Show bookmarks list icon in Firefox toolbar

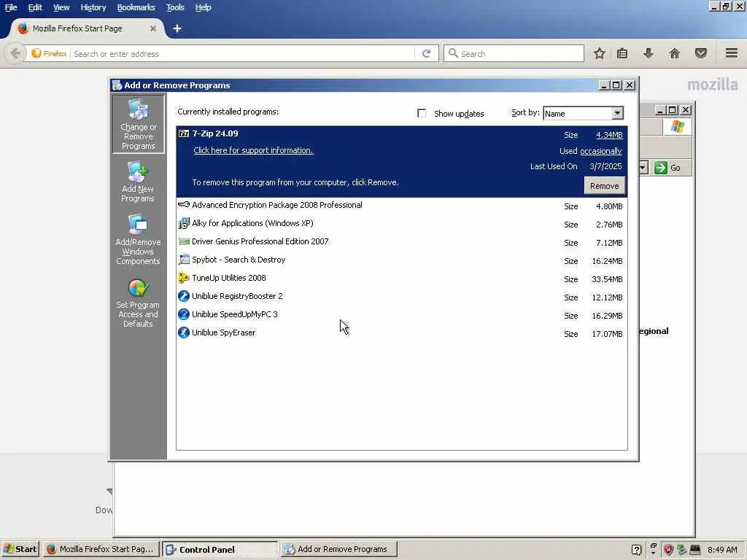point(622,53)
